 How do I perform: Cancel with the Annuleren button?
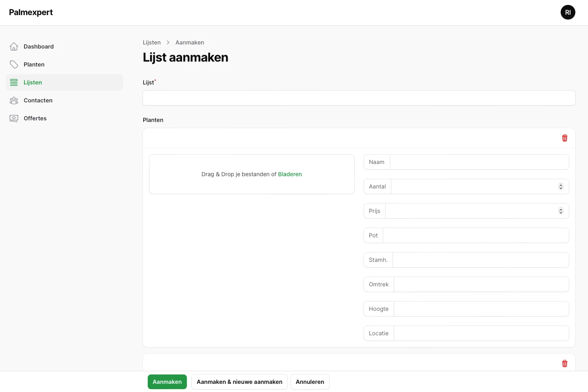point(310,382)
